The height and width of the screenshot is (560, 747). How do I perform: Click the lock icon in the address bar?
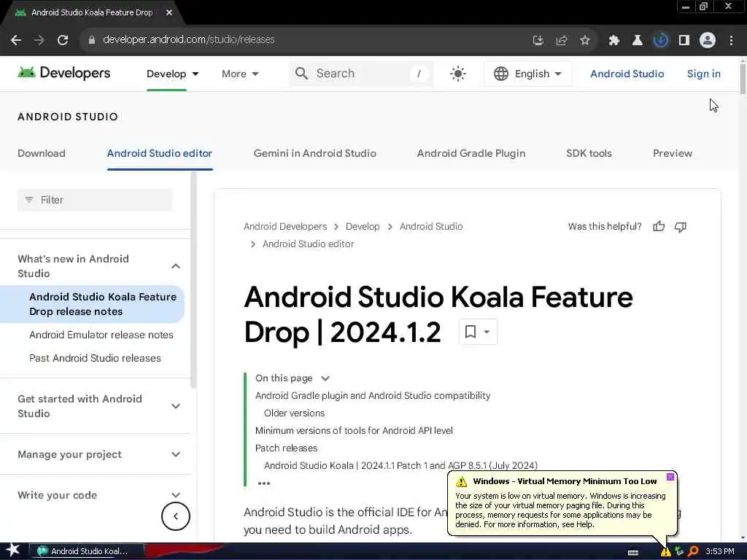pyautogui.click(x=91, y=40)
